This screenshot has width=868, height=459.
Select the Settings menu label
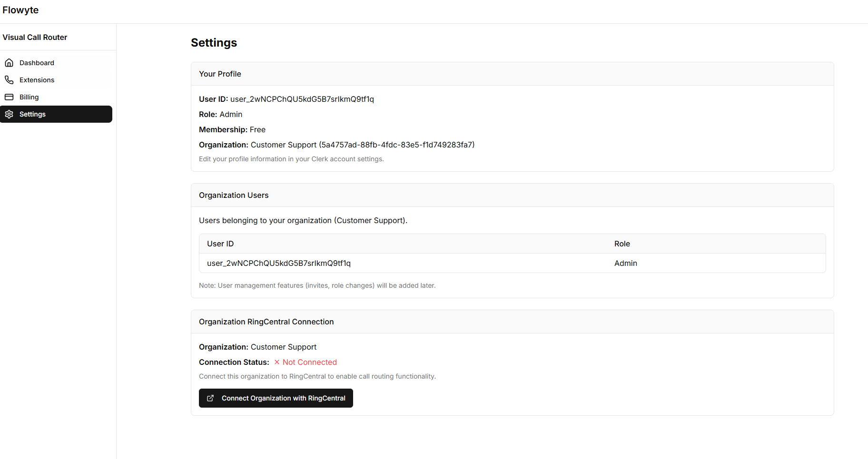32,114
